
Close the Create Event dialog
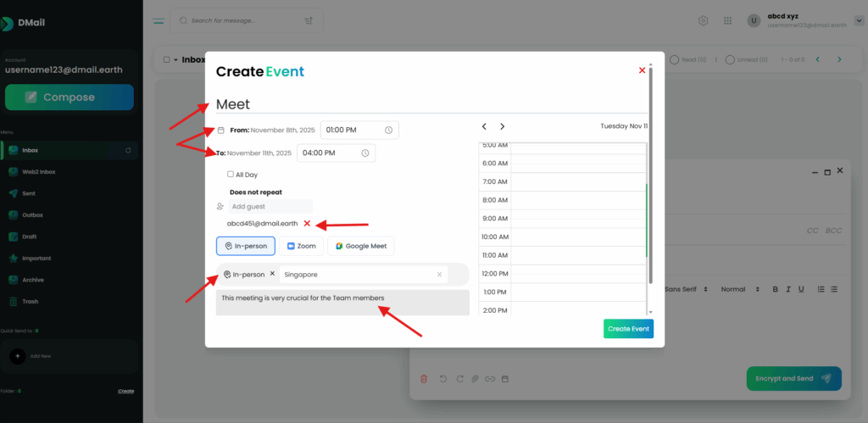coord(642,70)
